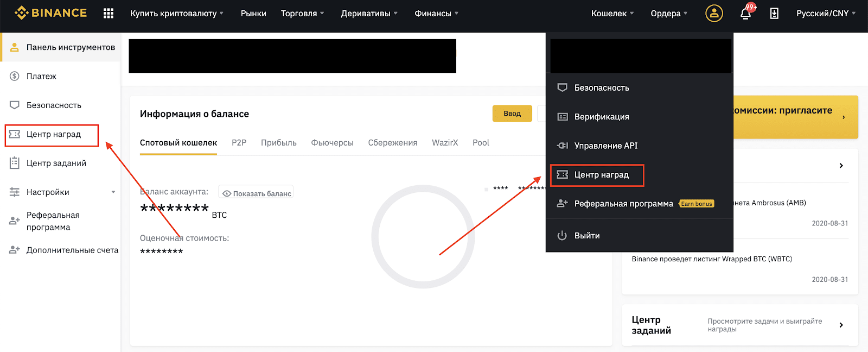This screenshot has height=352, width=868.
Task: Open the apps grid icon
Action: 108,13
